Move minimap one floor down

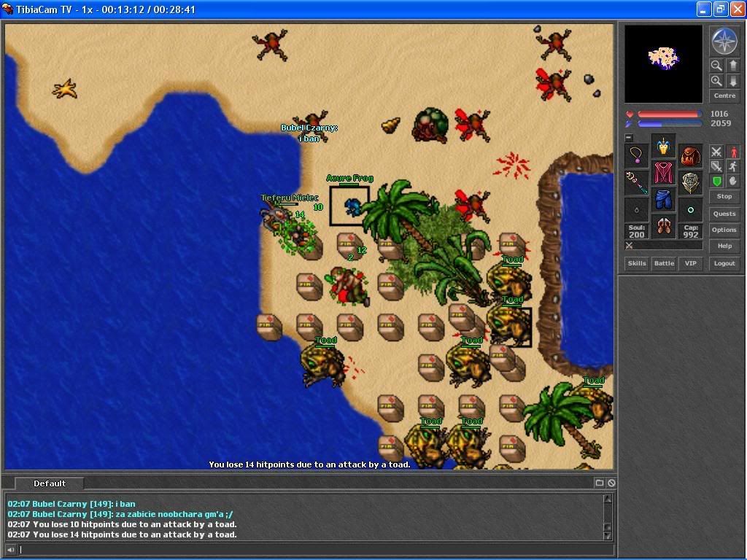pos(732,80)
